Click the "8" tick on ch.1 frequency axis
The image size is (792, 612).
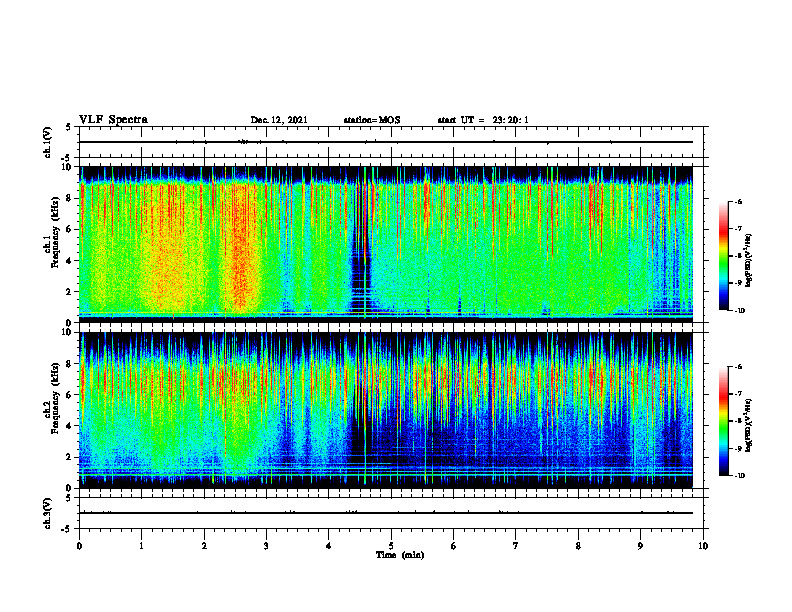69,198
